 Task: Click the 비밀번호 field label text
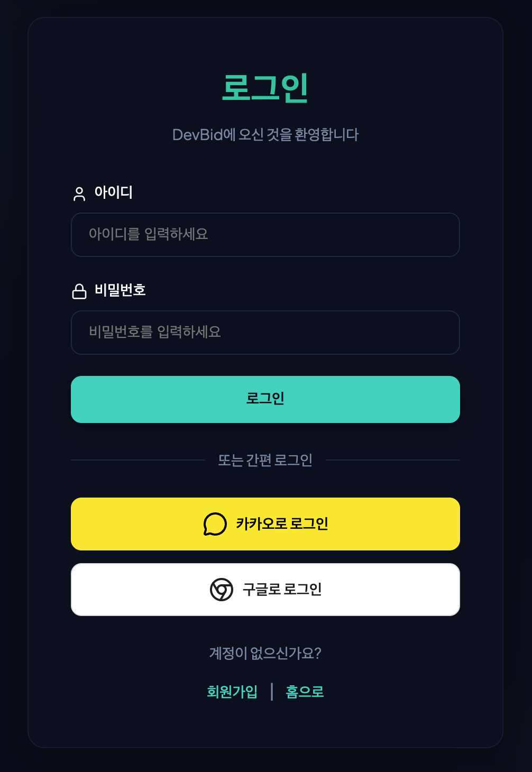point(120,290)
